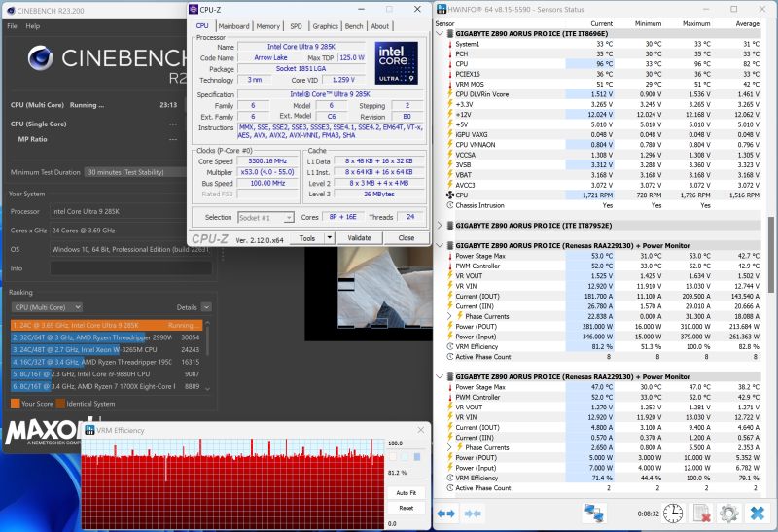The image size is (778, 532).
Task: Click clock icon beside first Active Phase Count
Action: pyautogui.click(x=450, y=356)
